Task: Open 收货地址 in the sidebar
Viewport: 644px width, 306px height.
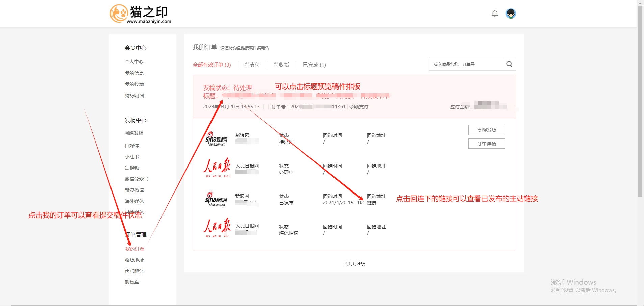Action: pyautogui.click(x=134, y=260)
